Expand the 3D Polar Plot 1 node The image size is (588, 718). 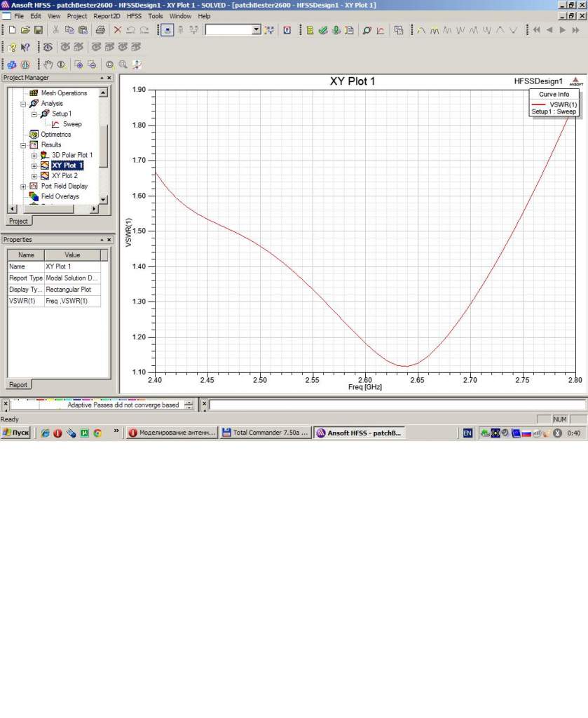[34, 155]
